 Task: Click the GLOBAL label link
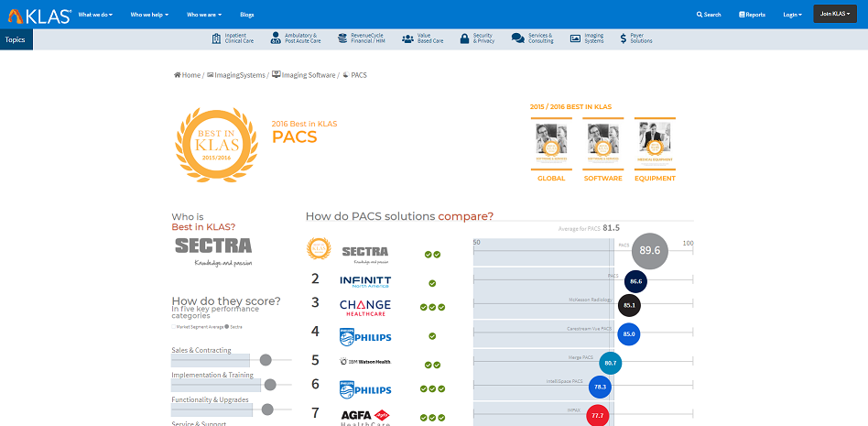point(551,179)
